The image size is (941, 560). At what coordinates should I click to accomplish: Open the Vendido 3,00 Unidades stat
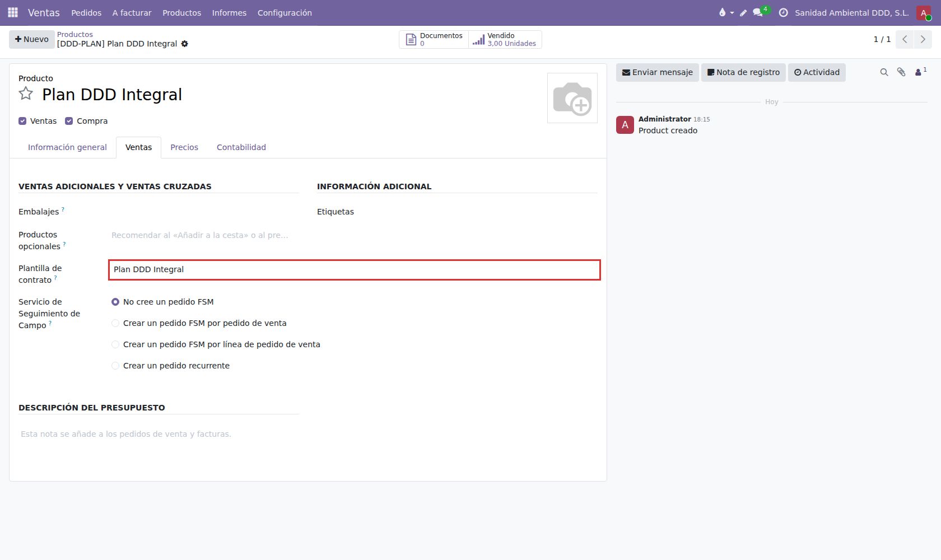505,39
